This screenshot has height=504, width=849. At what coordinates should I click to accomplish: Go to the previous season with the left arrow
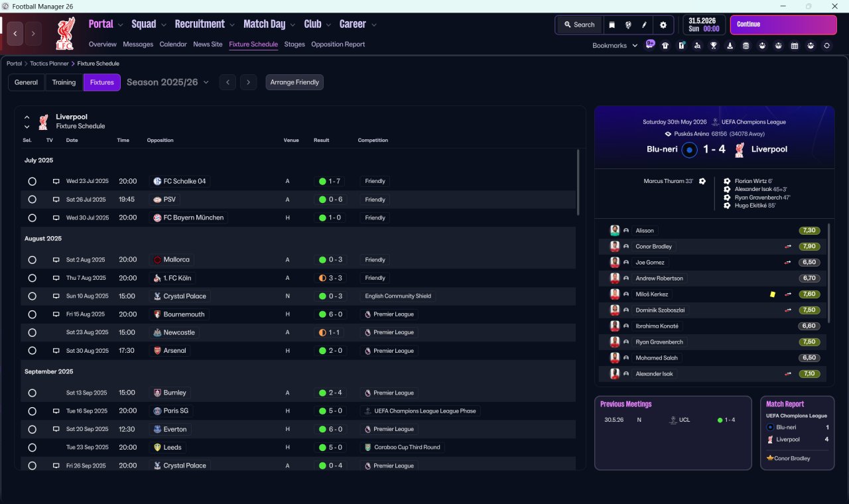[x=228, y=82]
